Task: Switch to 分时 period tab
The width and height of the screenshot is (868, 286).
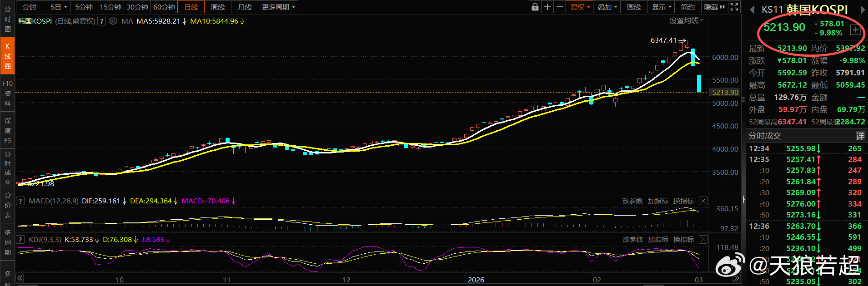Action: coord(30,7)
